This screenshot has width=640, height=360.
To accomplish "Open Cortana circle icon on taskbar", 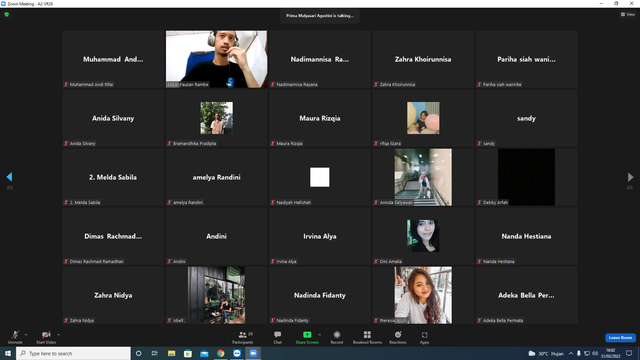I will coord(138,353).
